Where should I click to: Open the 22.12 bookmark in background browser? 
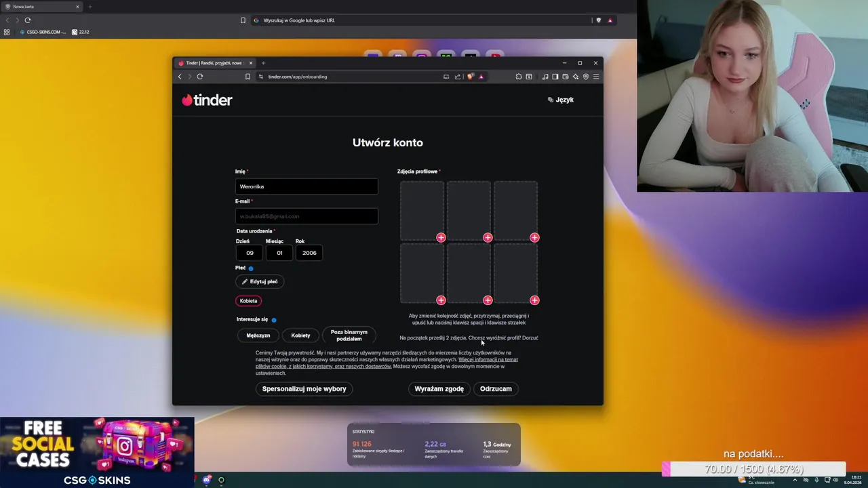pos(81,32)
